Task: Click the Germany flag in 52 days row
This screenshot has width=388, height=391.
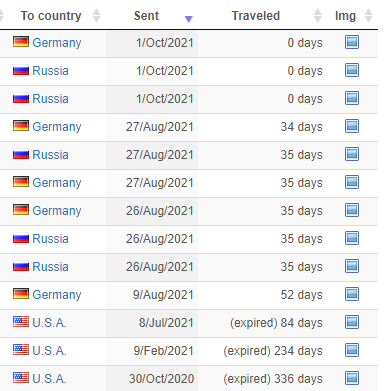Action: click(21, 293)
